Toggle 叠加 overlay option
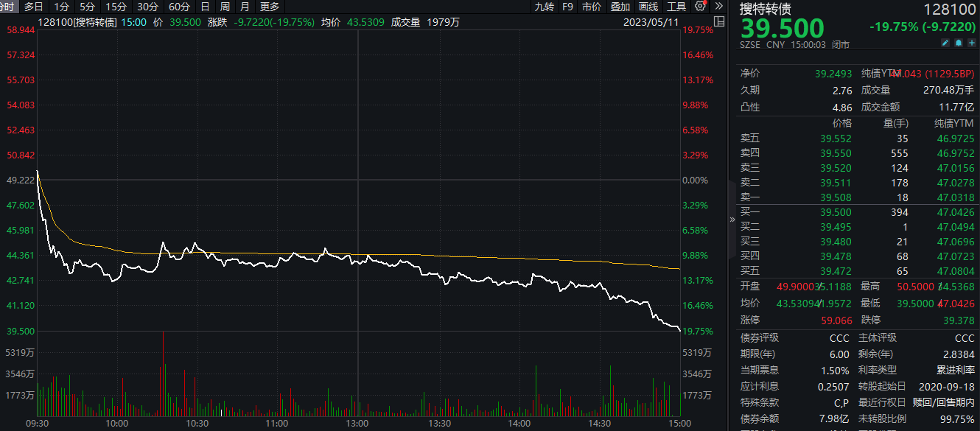This screenshot has width=980, height=431. tap(620, 7)
